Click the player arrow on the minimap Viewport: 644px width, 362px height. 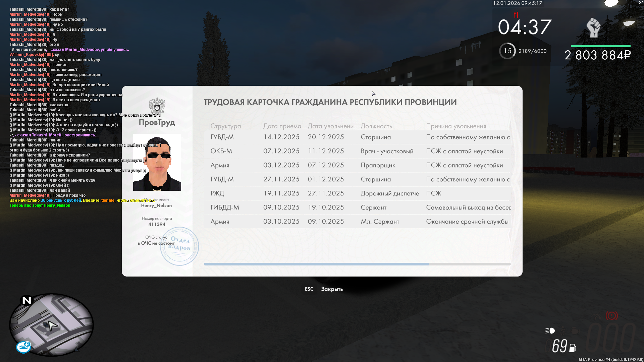[52, 325]
